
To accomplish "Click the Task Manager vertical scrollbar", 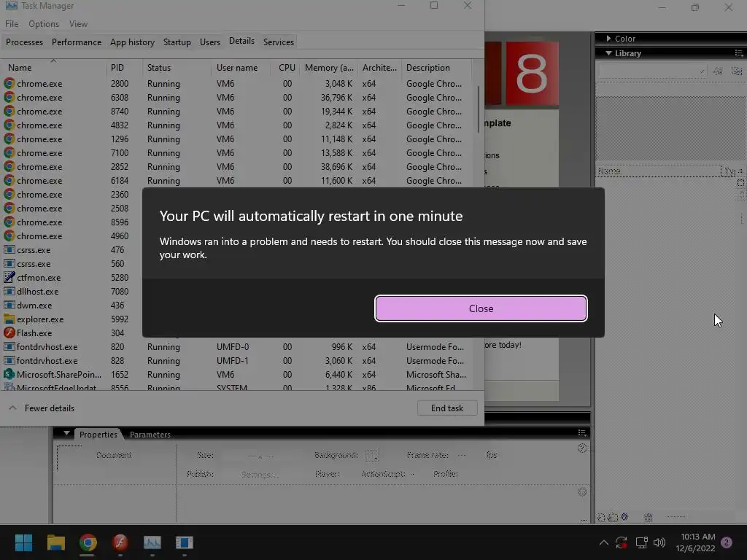I will tap(478, 109).
